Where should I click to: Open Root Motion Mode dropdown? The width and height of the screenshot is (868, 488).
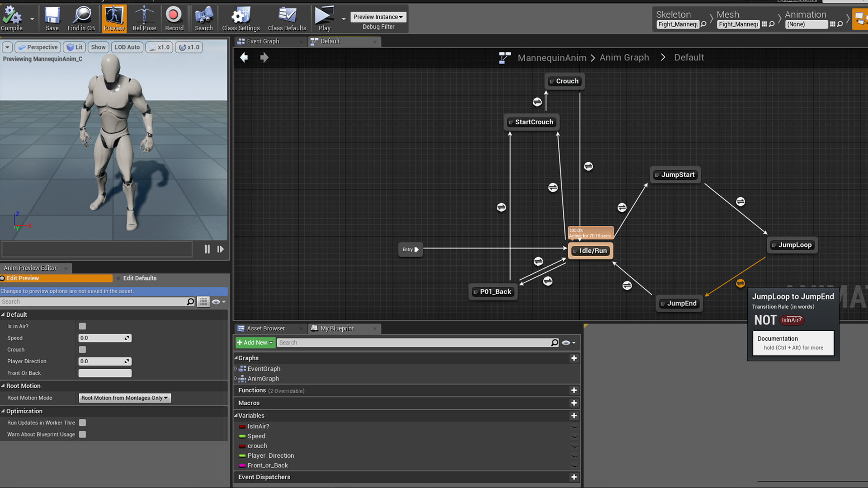click(125, 398)
